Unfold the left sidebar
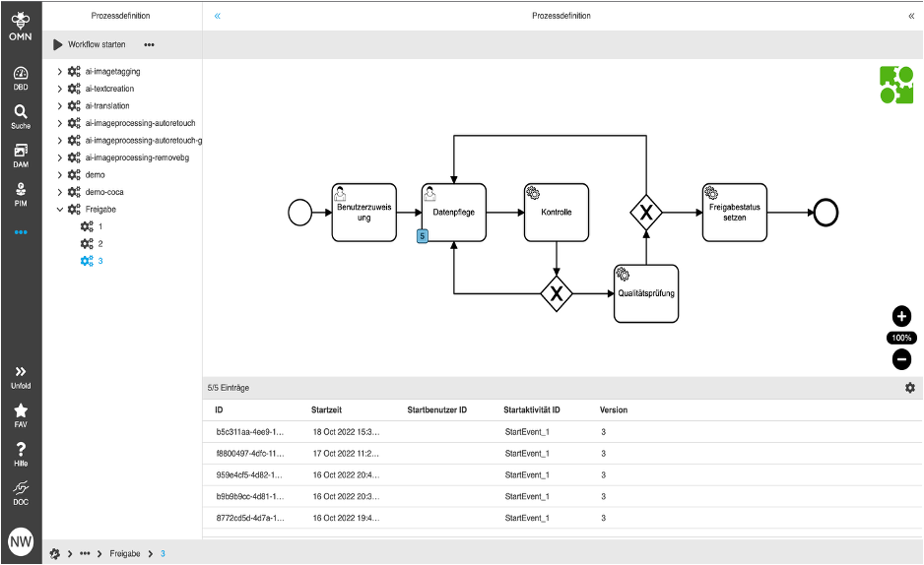 point(21,375)
